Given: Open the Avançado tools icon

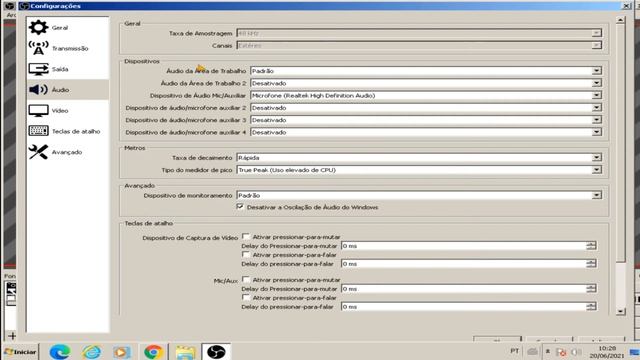Looking at the screenshot, I should (x=38, y=152).
